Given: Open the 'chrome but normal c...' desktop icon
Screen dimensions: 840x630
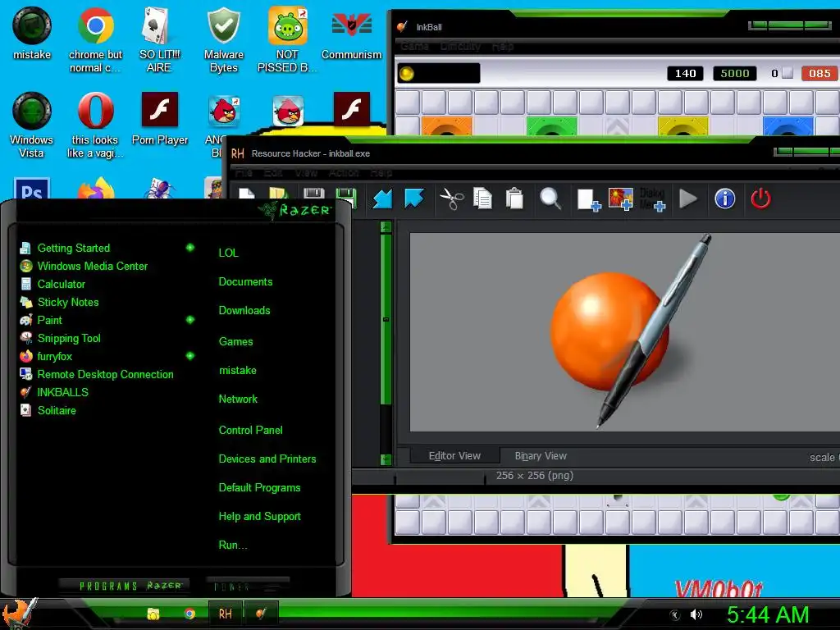Looking at the screenshot, I should pos(95,39).
